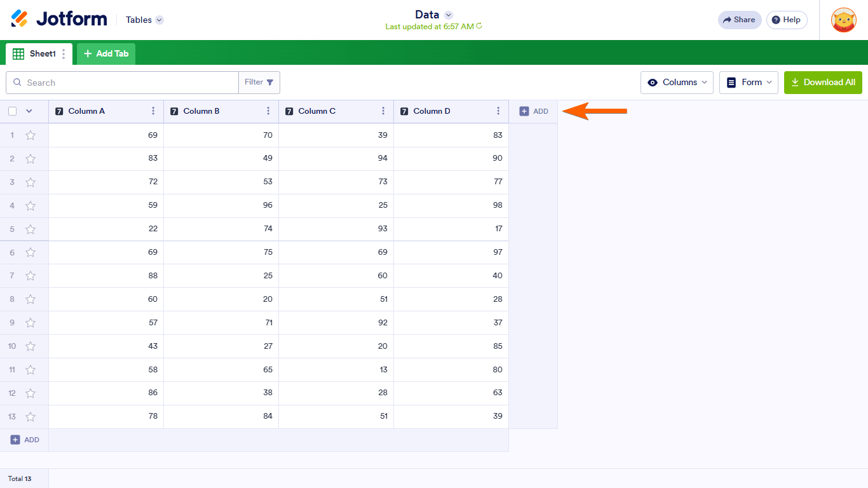Open the Column A options menu
Viewport: 868px width, 488px height.
tap(153, 111)
